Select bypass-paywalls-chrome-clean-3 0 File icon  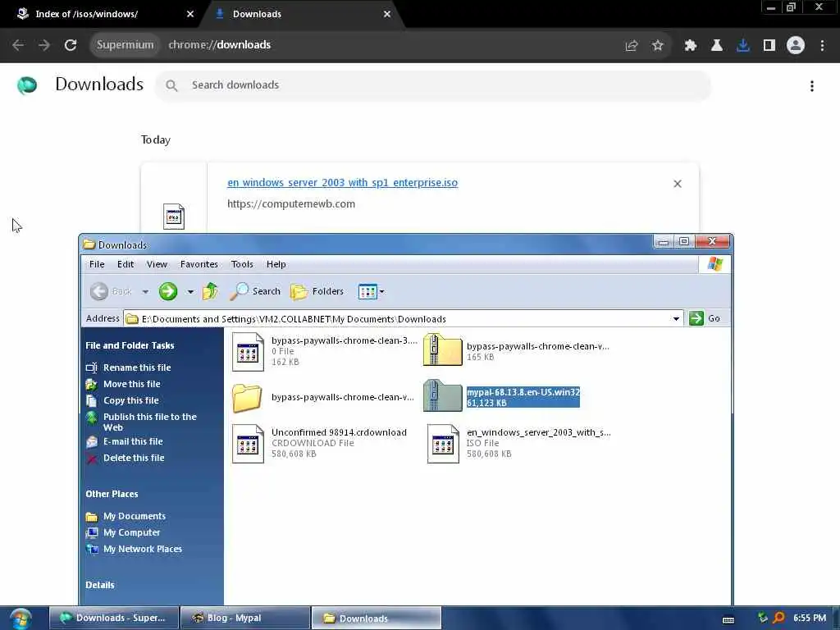pos(248,352)
